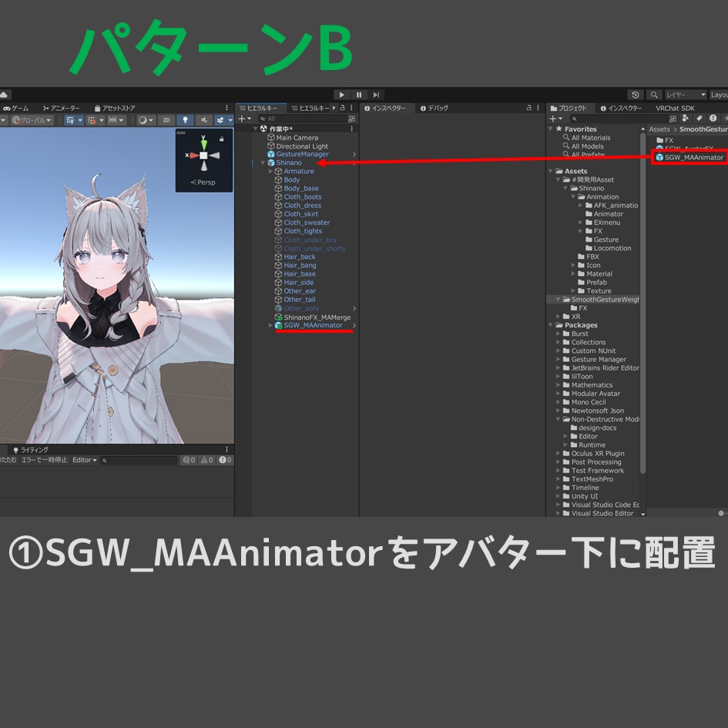Image resolution: width=728 pixels, height=728 pixels.
Task: Click the error count badge in console bar
Action: 224,460
